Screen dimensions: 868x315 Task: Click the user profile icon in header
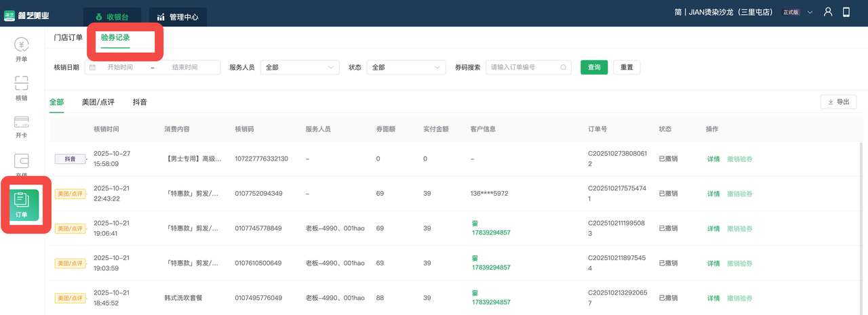point(827,12)
